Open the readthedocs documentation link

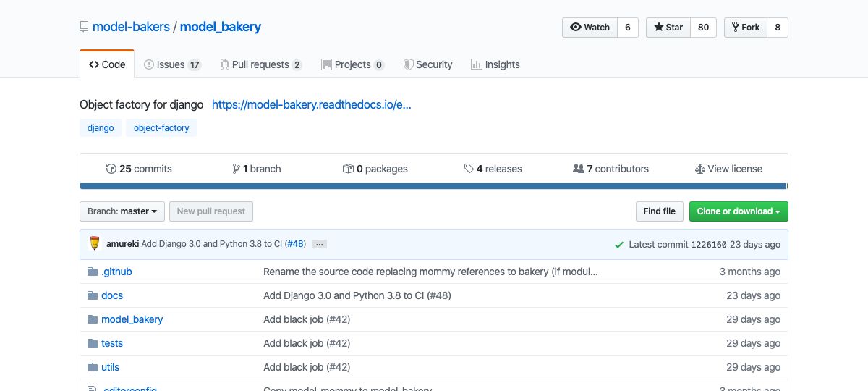311,104
